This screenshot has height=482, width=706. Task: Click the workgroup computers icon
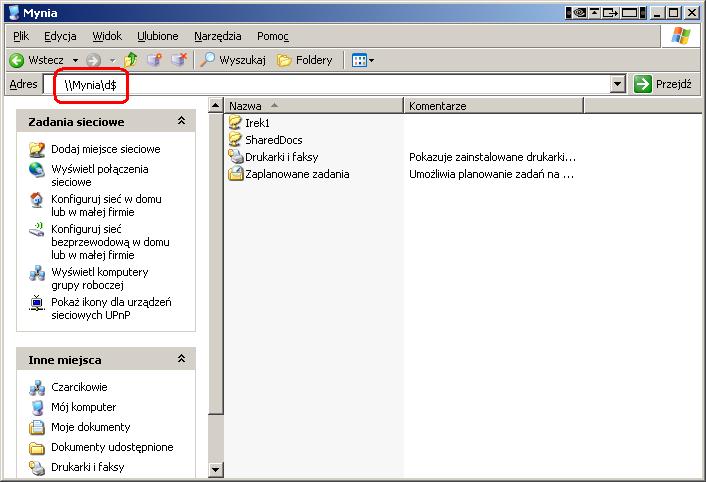pos(37,273)
